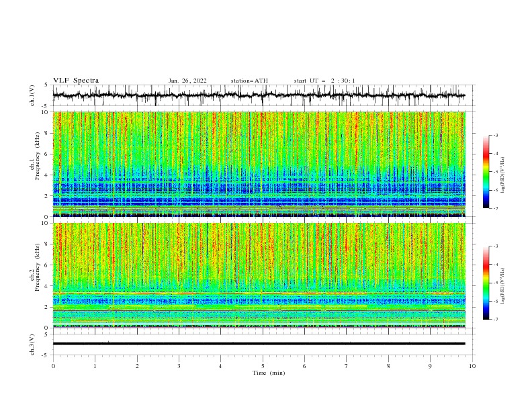Click the time axis tick label "3"
The height and width of the screenshot is (411, 532).
click(179, 366)
